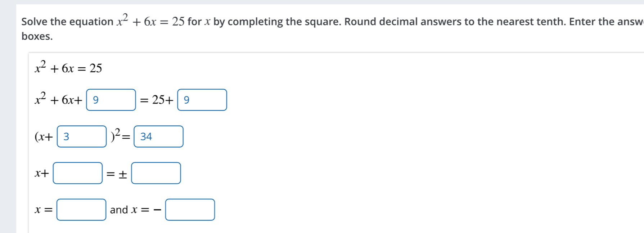Focus the empty box after x = −
The height and width of the screenshot is (233, 644).
tap(190, 210)
